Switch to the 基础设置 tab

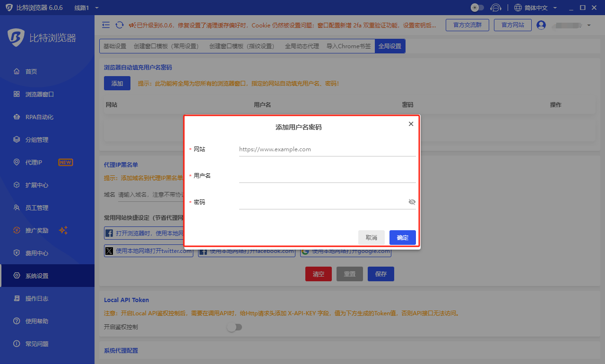coord(115,46)
